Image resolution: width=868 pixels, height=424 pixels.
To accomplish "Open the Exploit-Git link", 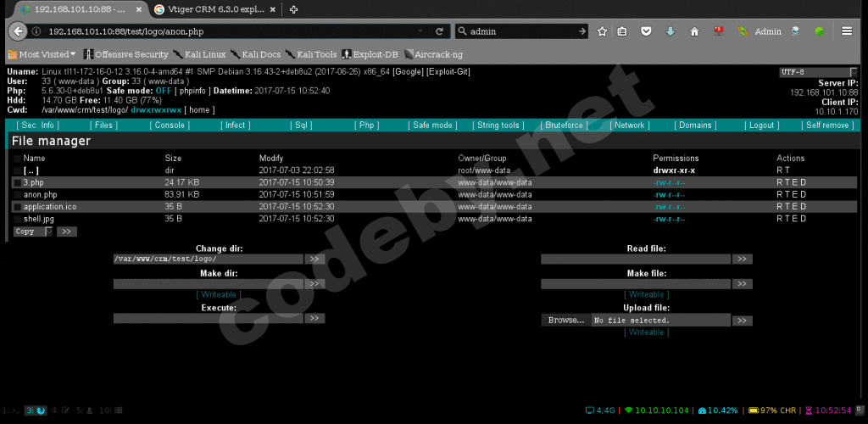I will coord(448,72).
